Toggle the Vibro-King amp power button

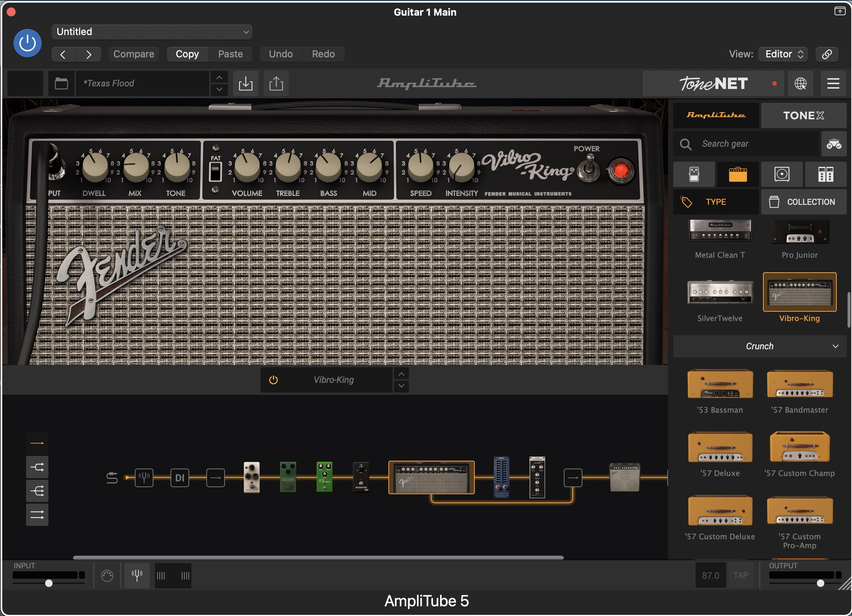273,380
